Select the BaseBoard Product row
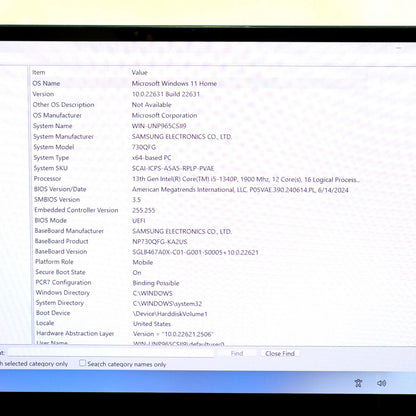The width and height of the screenshot is (416, 416). pyautogui.click(x=223, y=241)
